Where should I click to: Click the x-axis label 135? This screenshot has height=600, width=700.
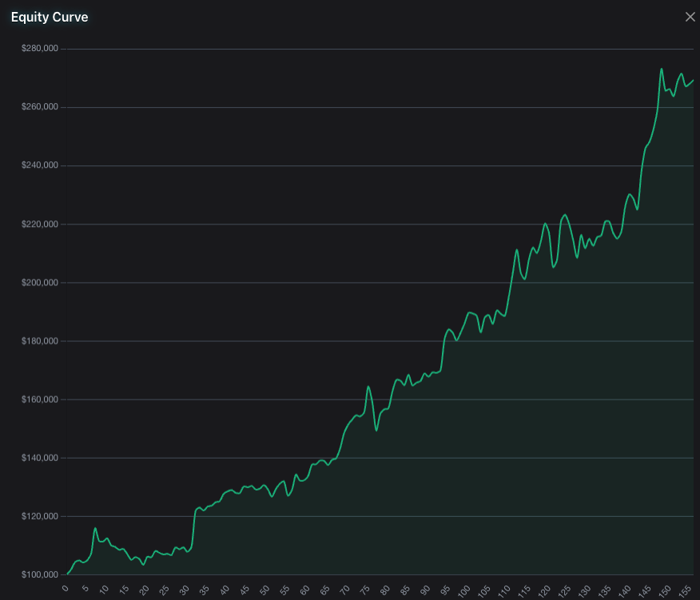pos(604,590)
